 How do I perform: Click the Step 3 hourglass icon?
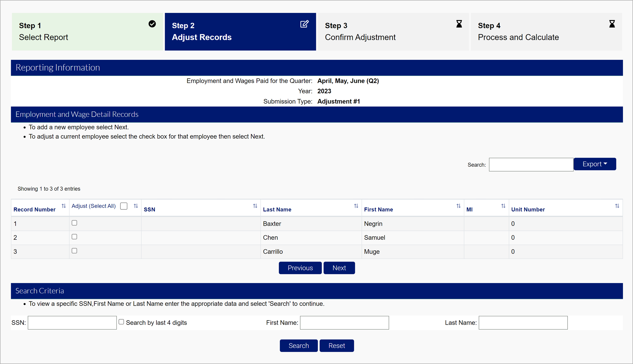[x=459, y=24]
